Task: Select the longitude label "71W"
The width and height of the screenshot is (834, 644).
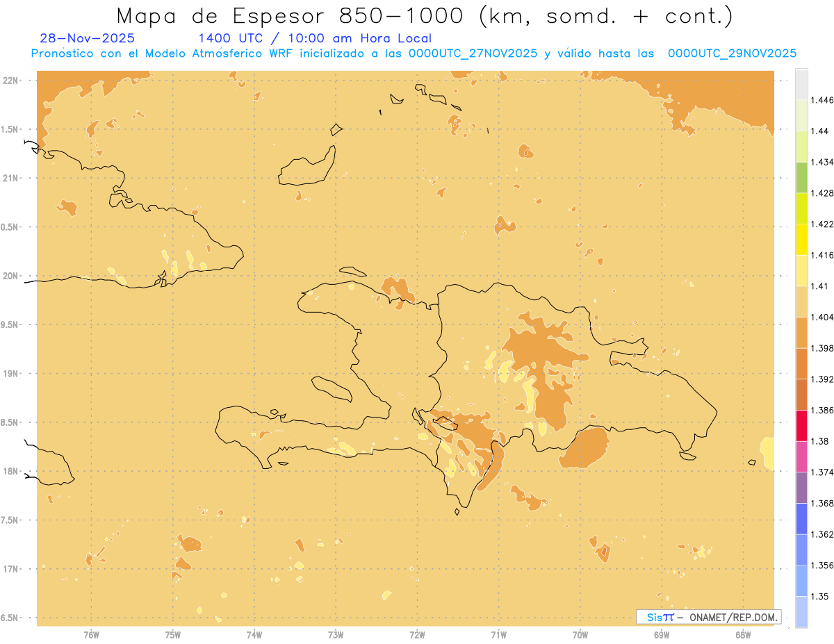Action: (498, 634)
